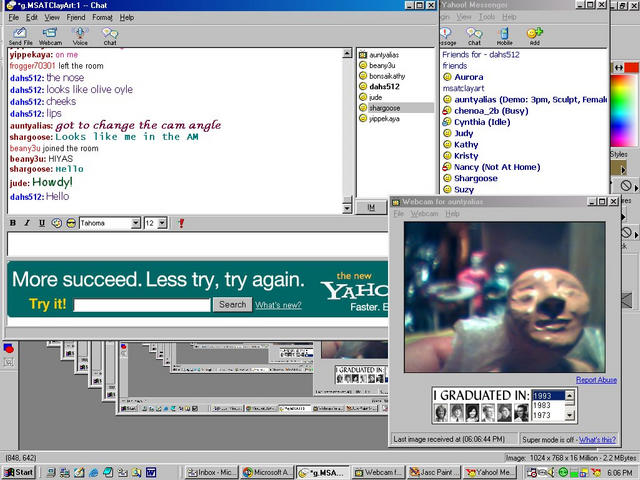Launch Word from quick launch icon
Image resolution: width=640 pixels, height=480 pixels.
151,473
